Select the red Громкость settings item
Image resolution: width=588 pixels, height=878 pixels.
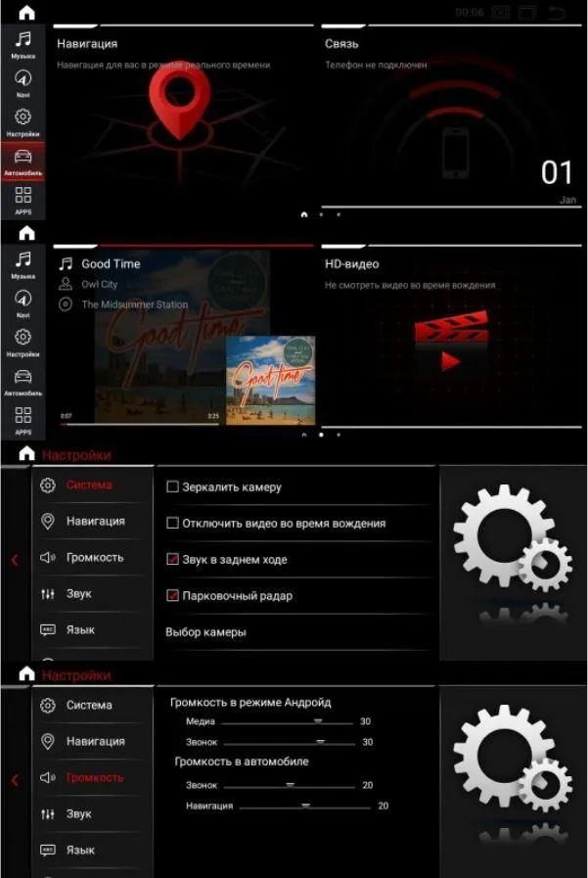click(95, 778)
